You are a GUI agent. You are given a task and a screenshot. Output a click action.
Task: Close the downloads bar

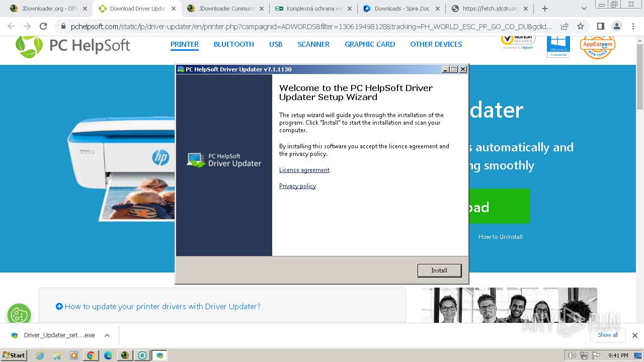635,335
